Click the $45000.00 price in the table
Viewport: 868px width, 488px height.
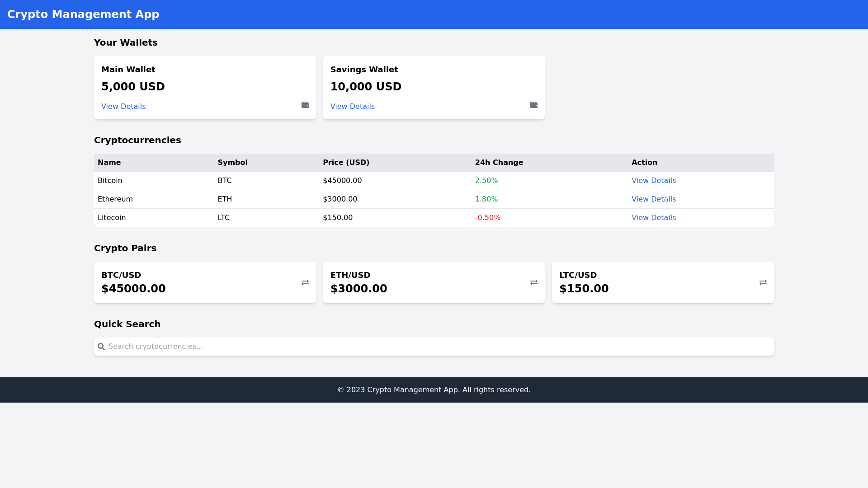pos(342,181)
